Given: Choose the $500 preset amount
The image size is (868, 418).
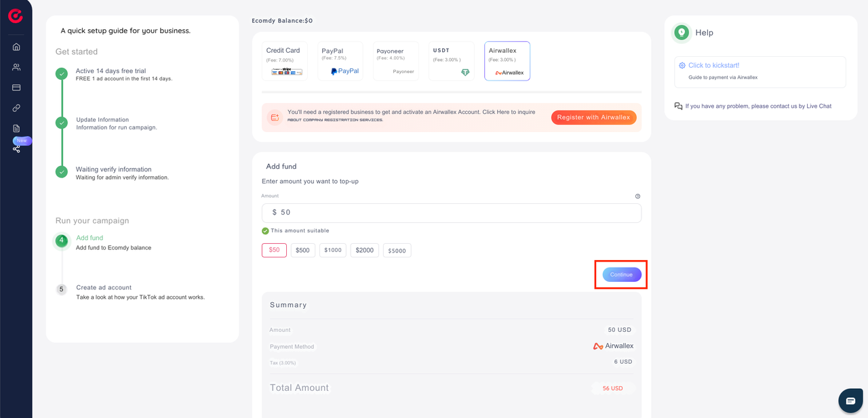Looking at the screenshot, I should coord(302,251).
